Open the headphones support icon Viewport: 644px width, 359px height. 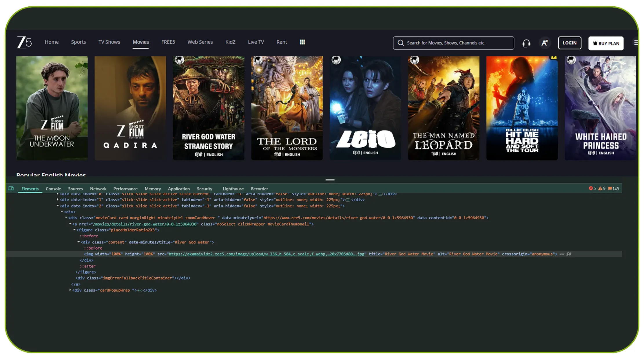(526, 43)
